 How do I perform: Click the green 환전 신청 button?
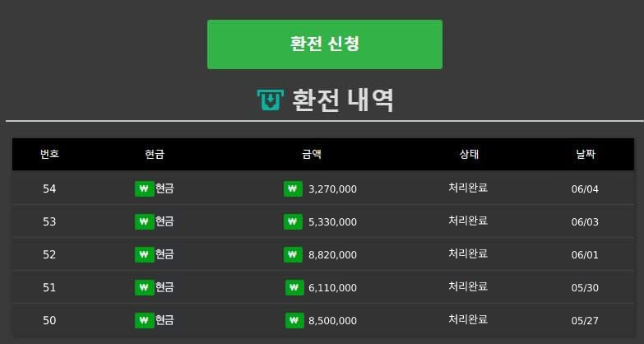(x=324, y=44)
